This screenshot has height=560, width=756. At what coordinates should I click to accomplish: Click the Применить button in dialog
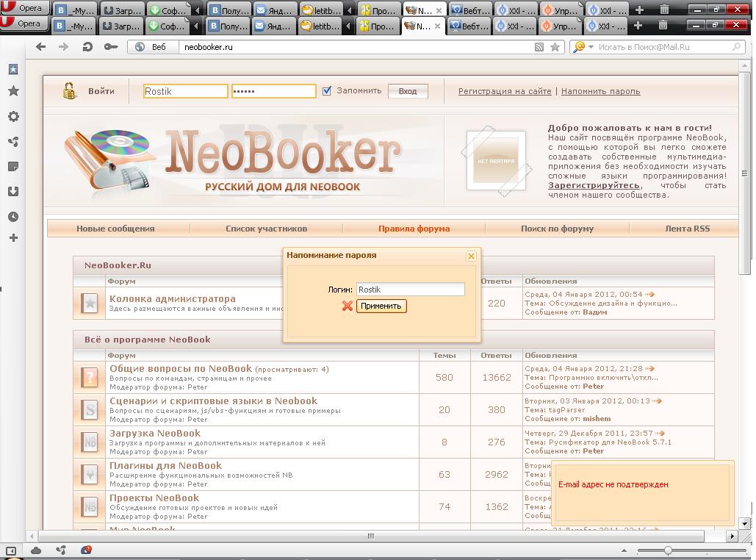pos(381,306)
